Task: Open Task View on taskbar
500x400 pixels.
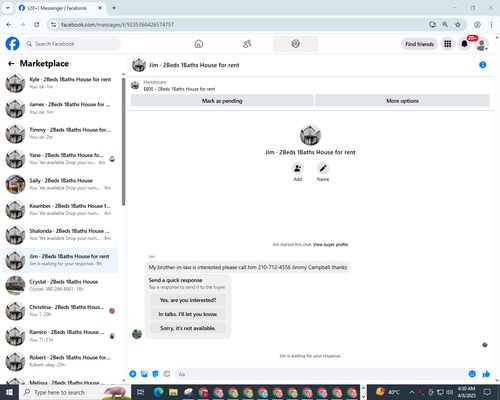Action: (x=140, y=392)
